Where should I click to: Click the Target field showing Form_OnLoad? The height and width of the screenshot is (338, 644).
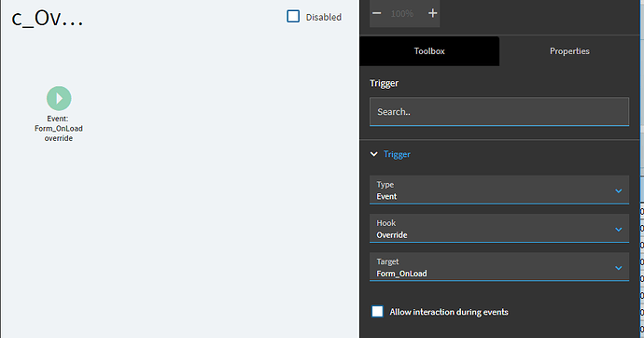click(499, 267)
